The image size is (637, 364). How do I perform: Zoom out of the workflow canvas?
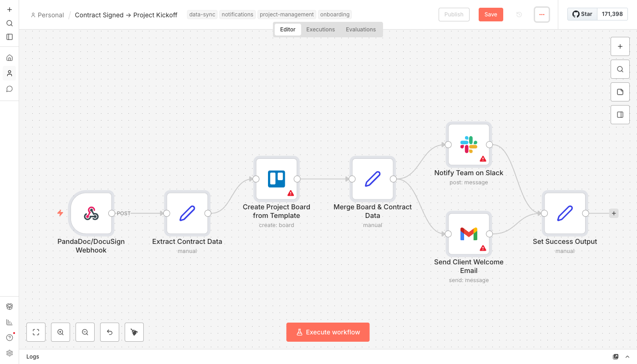point(85,332)
